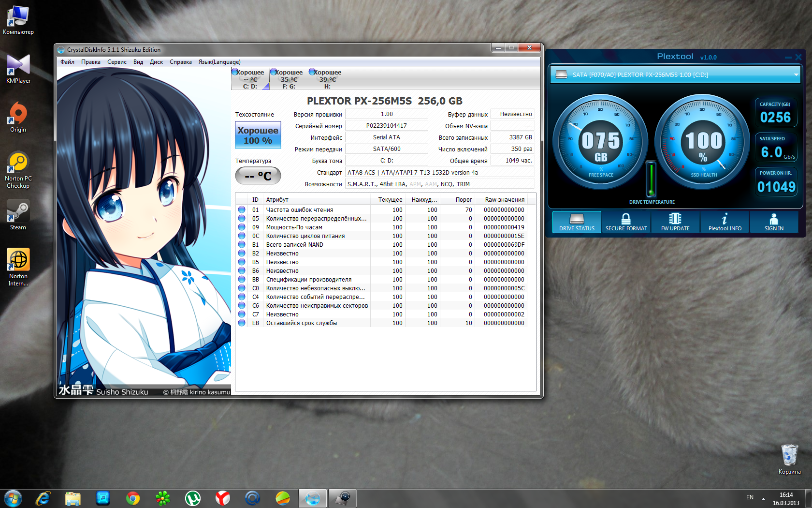Open the blue @ Mail.ru Agent icon

click(253, 498)
